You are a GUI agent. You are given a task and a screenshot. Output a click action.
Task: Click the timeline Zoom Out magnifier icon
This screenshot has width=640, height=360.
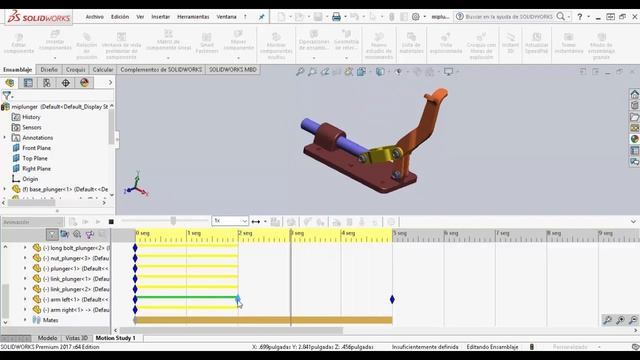[633, 320]
